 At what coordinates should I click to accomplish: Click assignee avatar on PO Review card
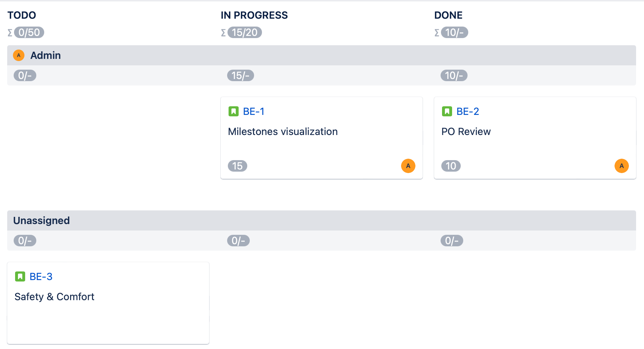622,166
